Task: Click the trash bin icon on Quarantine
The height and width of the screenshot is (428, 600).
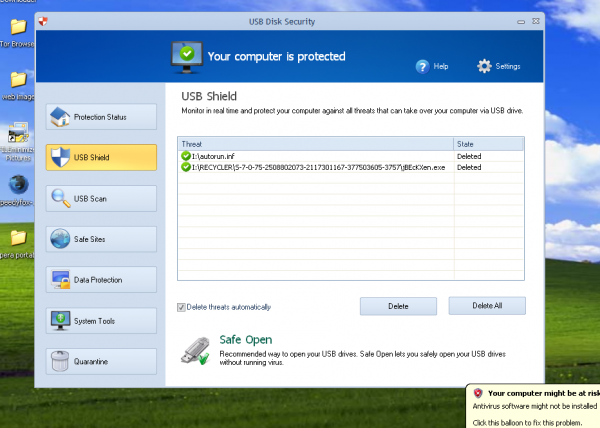Action: tap(60, 361)
